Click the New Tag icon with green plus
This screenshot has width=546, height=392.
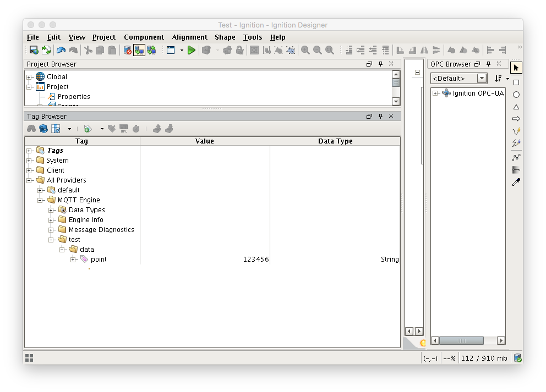88,129
